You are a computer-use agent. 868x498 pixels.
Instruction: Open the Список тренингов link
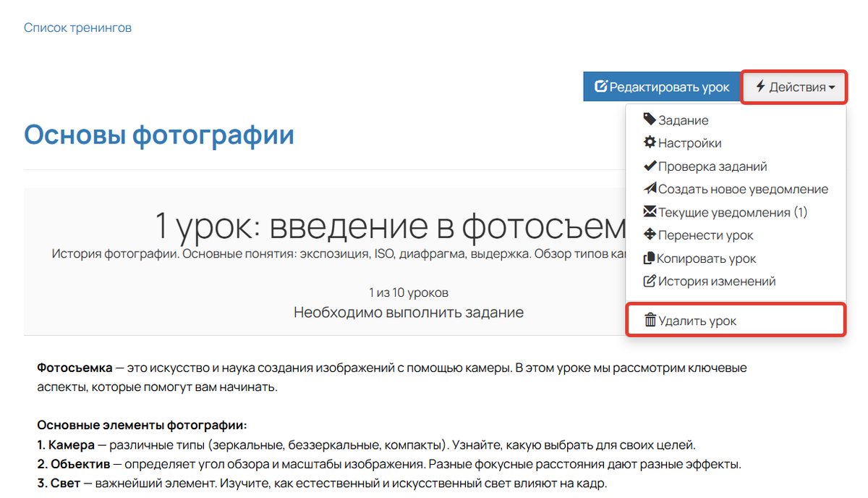77,27
